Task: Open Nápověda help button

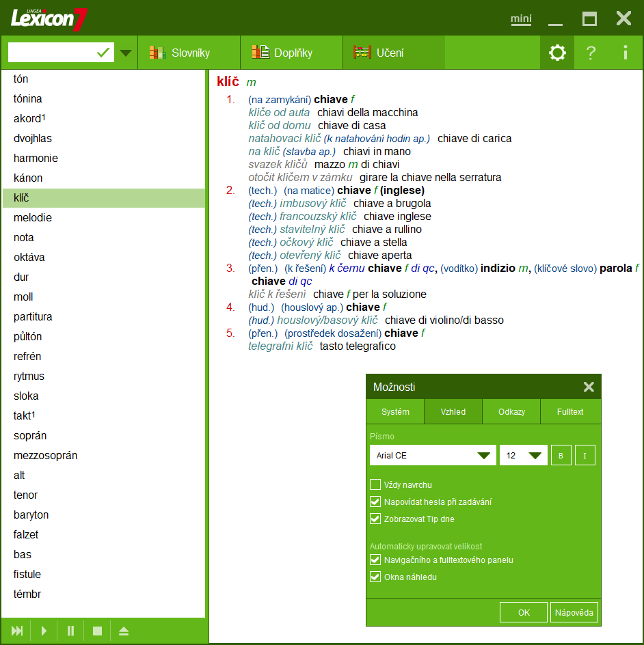Action: pyautogui.click(x=574, y=612)
